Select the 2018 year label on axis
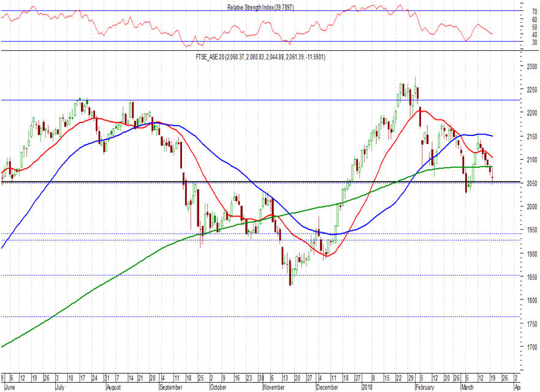The height and width of the screenshot is (392, 540). click(x=367, y=387)
